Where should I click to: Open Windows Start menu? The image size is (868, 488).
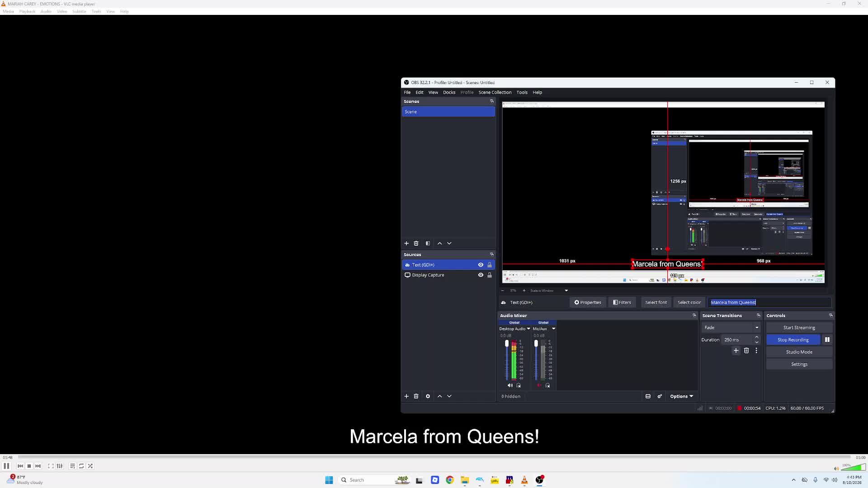(x=329, y=480)
